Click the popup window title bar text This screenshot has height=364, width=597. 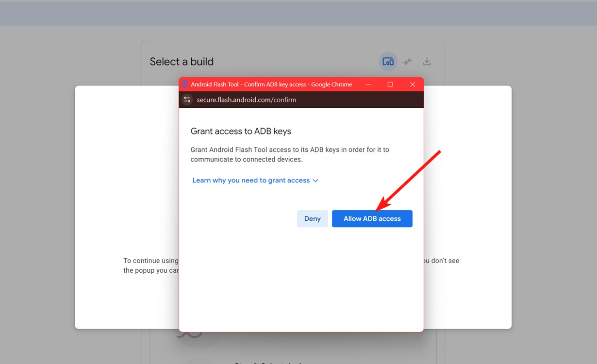tap(271, 84)
